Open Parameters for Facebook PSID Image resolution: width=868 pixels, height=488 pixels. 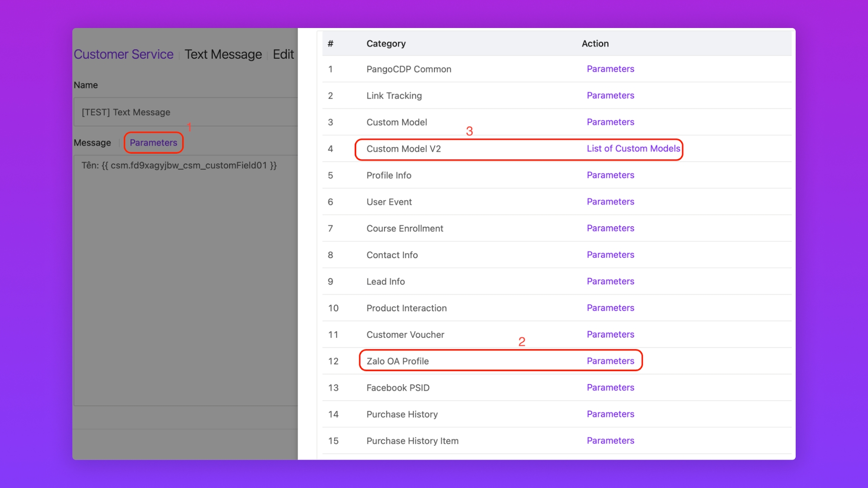pos(610,388)
